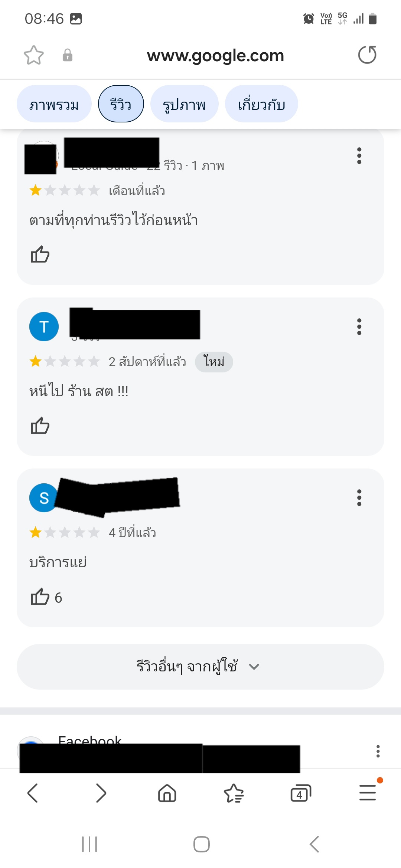This screenshot has height=868, width=401.
Task: Open the bookmarks list star icon
Action: 234,793
